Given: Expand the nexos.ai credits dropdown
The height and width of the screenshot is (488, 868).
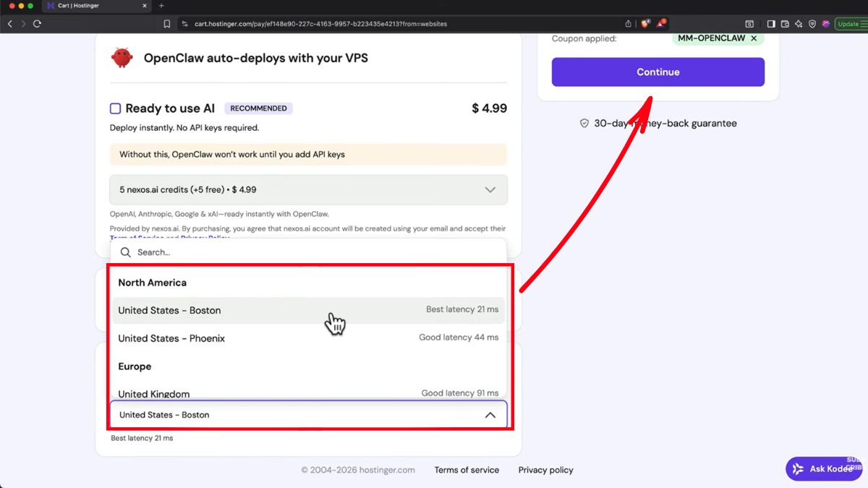Looking at the screenshot, I should 490,190.
